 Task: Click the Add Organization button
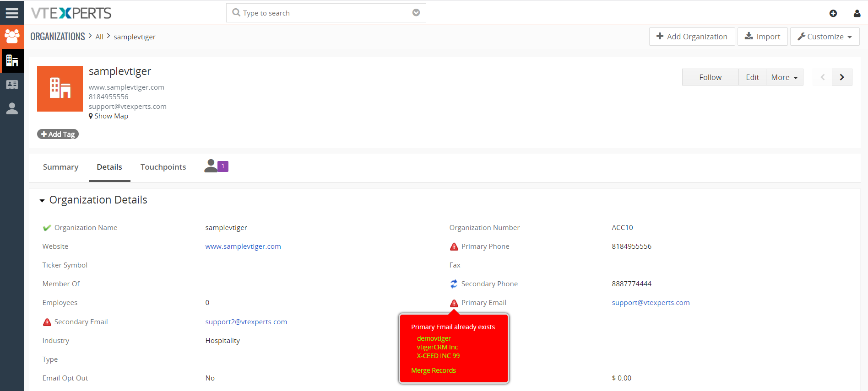click(692, 37)
